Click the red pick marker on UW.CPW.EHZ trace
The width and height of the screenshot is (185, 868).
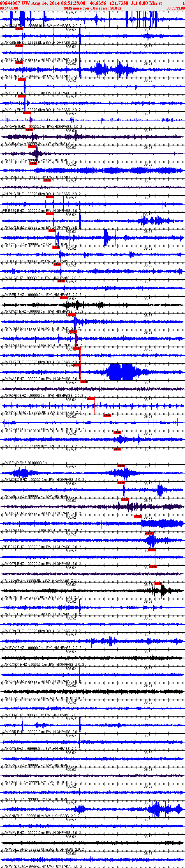[x=138, y=516]
